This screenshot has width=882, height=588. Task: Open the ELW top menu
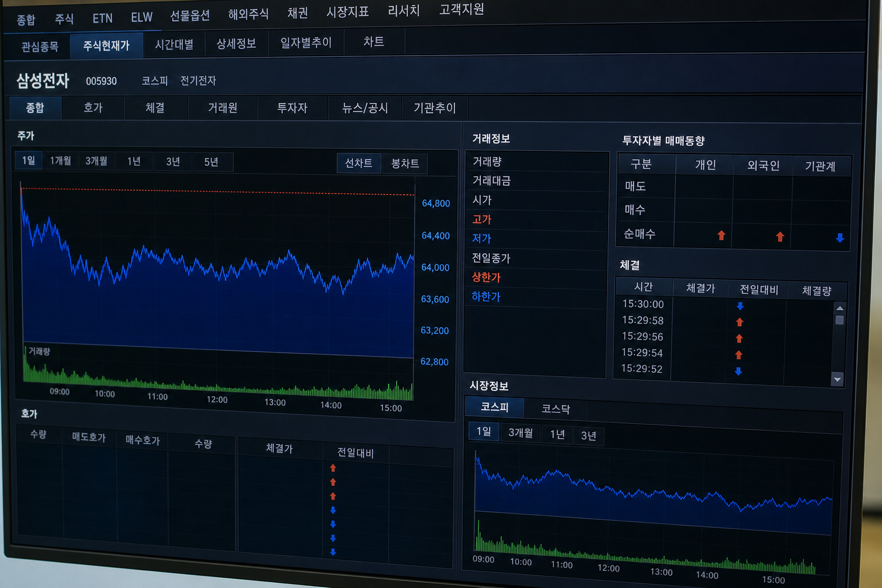pos(142,17)
